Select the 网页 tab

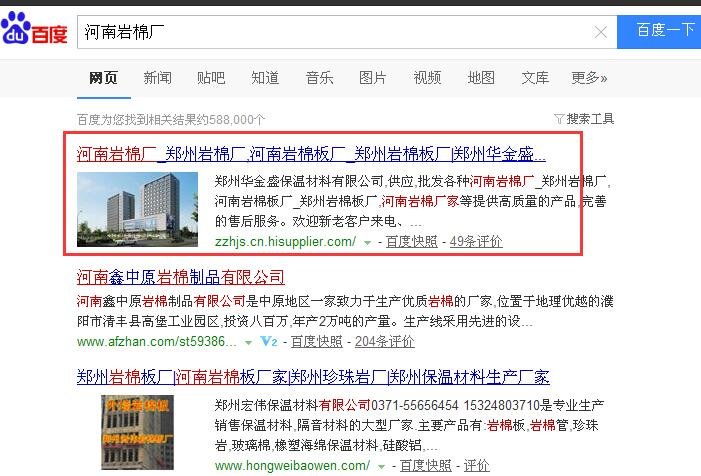[x=103, y=78]
